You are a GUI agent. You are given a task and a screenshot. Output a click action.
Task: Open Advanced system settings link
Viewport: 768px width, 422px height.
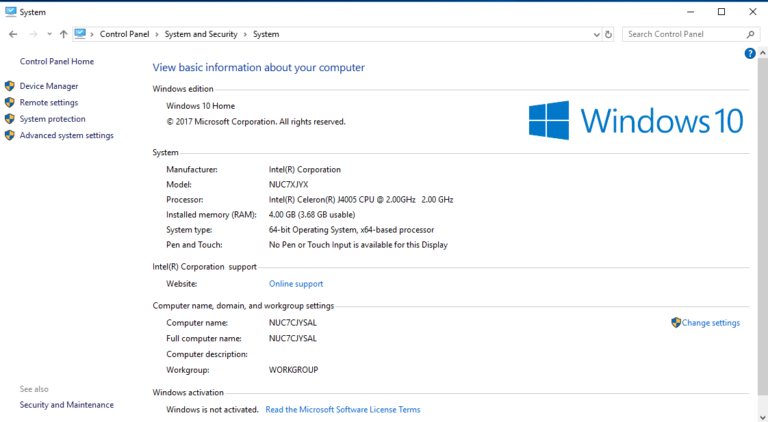pyautogui.click(x=67, y=135)
